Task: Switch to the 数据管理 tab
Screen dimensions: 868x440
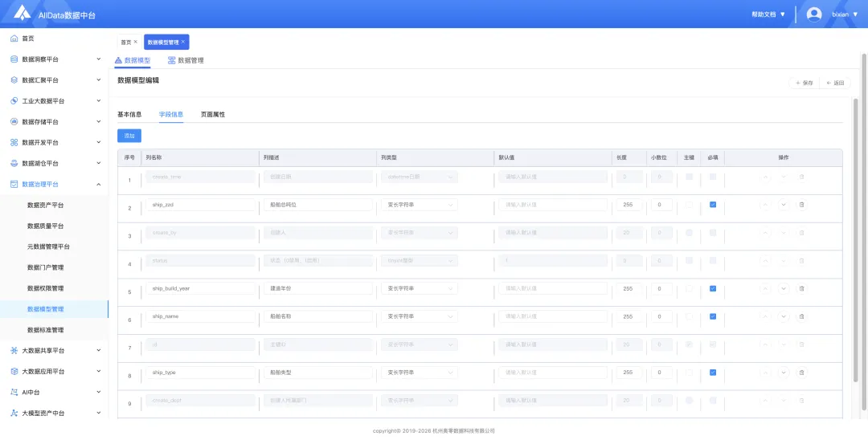Action: point(186,60)
